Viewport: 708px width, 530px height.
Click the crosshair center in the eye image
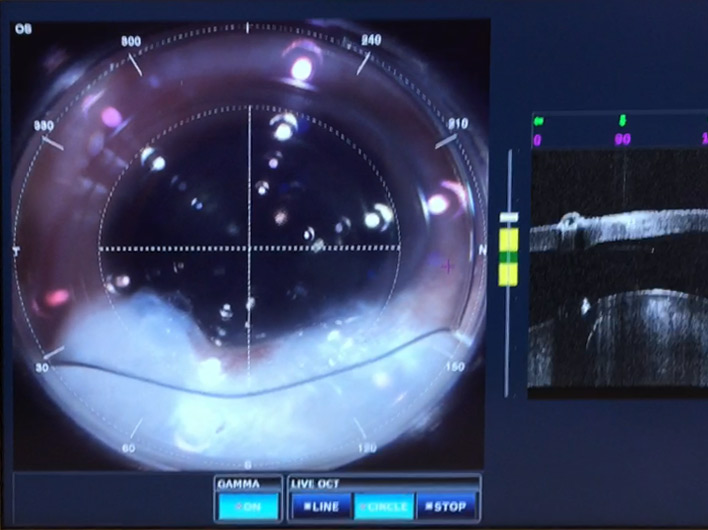click(249, 247)
